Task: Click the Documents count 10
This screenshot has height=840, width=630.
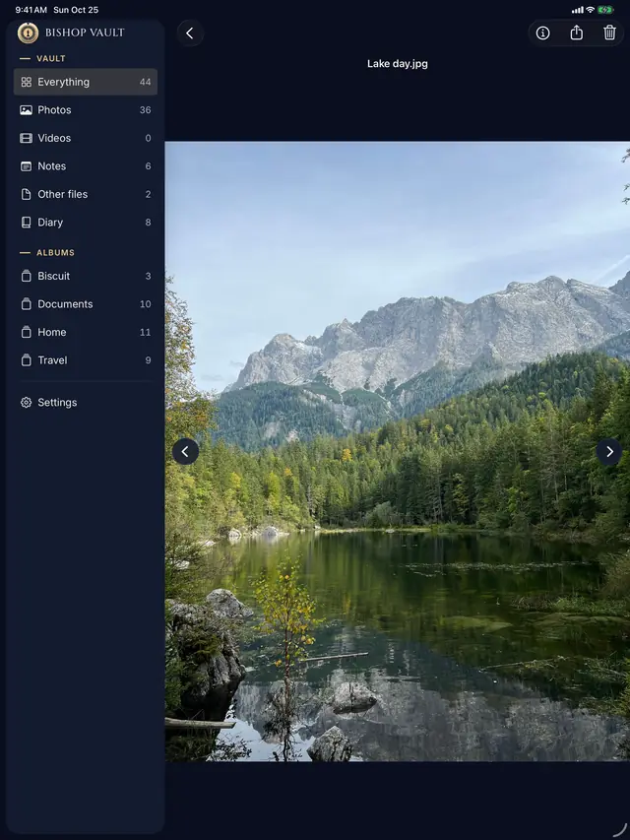Action: [x=145, y=303]
